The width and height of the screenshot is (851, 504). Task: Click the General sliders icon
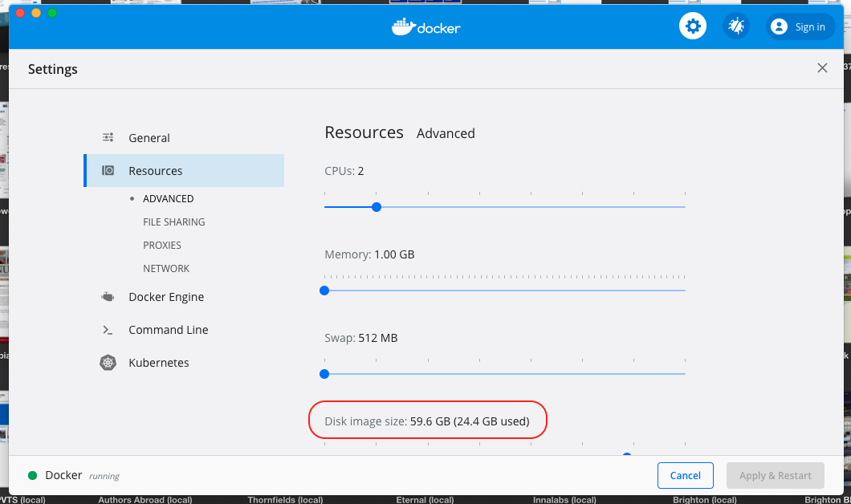[x=108, y=137]
